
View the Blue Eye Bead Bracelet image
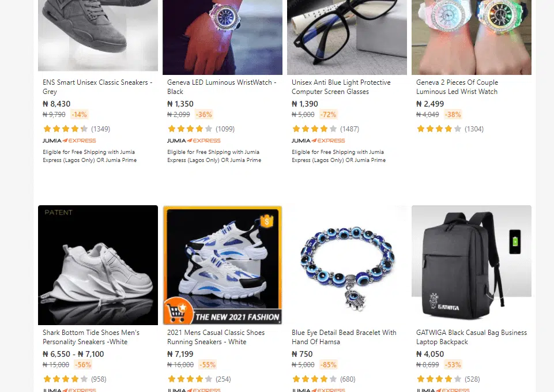(347, 265)
